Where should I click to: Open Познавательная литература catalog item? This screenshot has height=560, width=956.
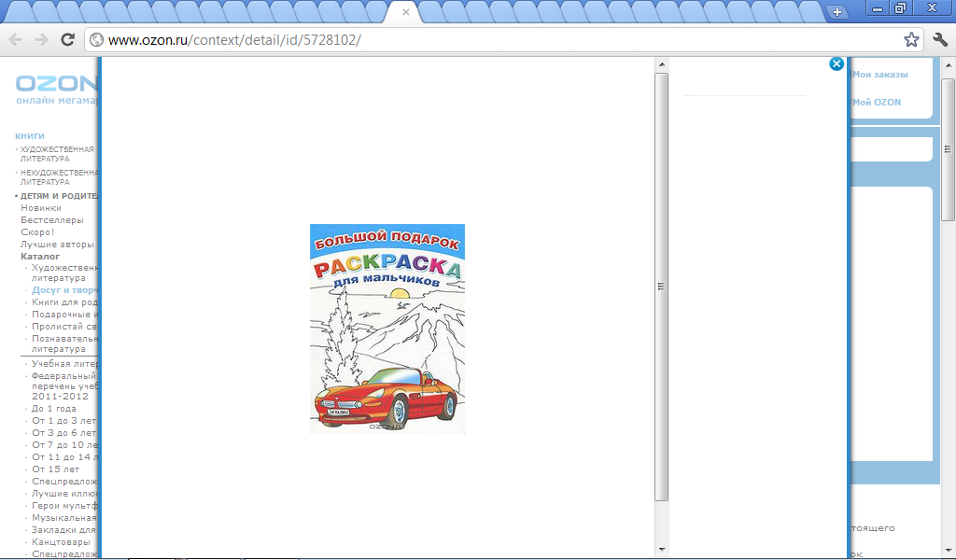(x=64, y=343)
